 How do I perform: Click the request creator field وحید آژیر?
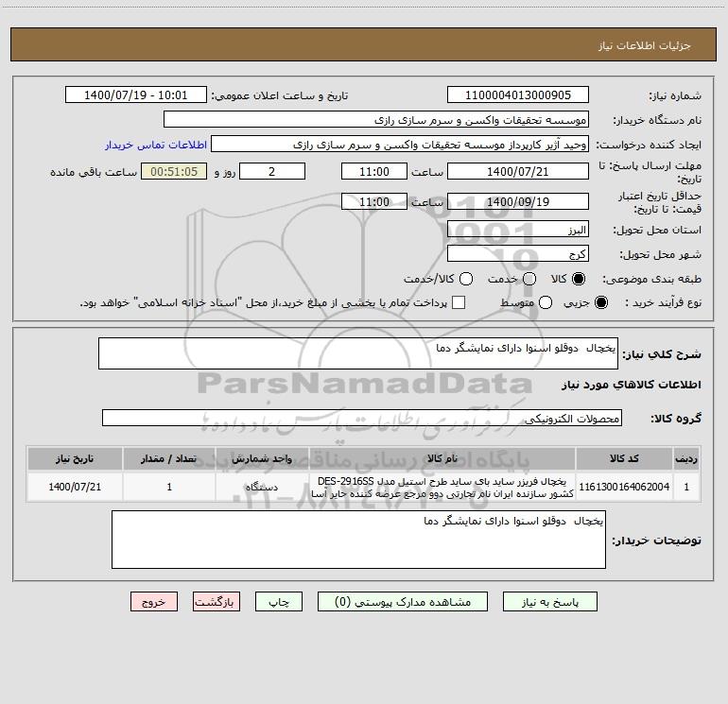coord(400,144)
